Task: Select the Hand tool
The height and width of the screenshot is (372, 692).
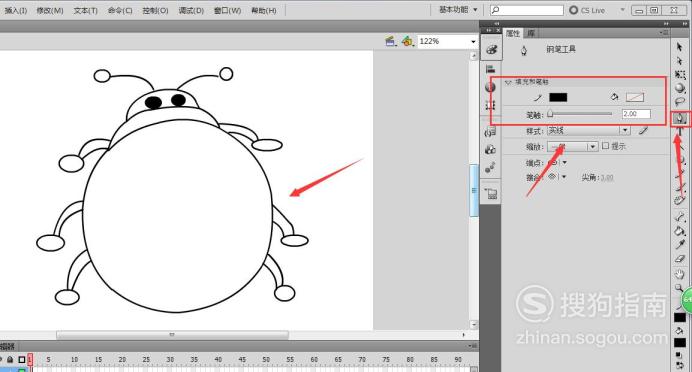Action: [x=680, y=274]
